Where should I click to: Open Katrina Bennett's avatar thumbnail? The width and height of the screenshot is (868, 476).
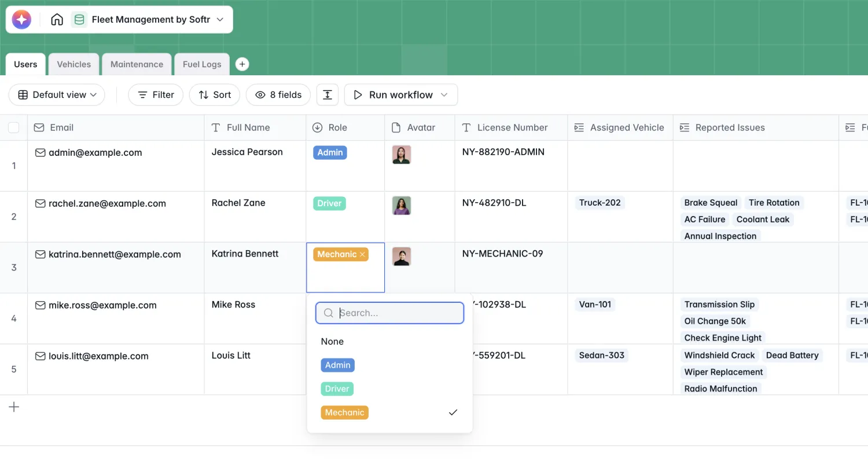tap(402, 257)
